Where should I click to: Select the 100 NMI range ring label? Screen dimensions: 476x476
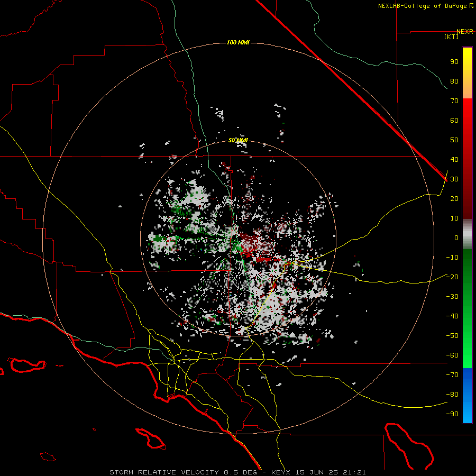[238, 42]
